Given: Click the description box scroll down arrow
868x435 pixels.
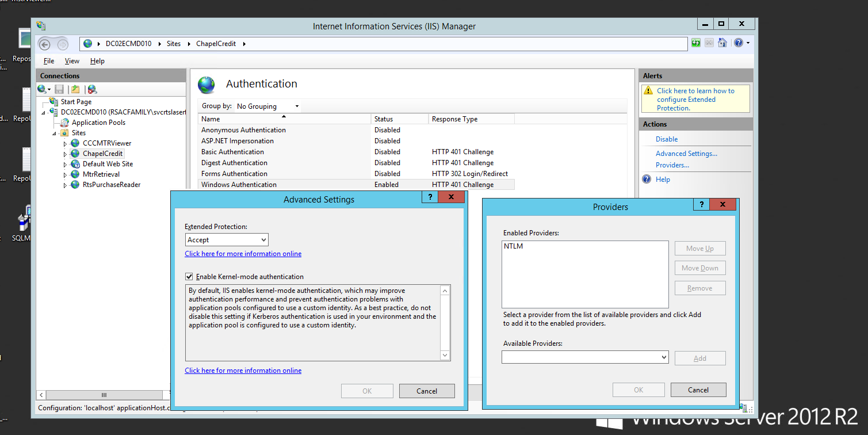Looking at the screenshot, I should 445,356.
